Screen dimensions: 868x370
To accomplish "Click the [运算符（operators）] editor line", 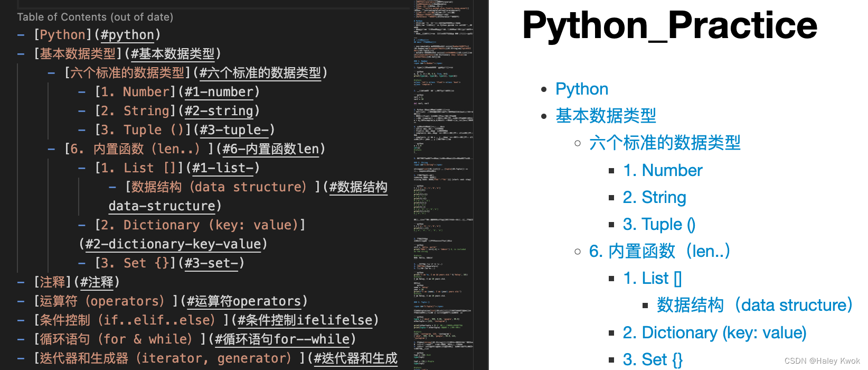I will (162, 301).
